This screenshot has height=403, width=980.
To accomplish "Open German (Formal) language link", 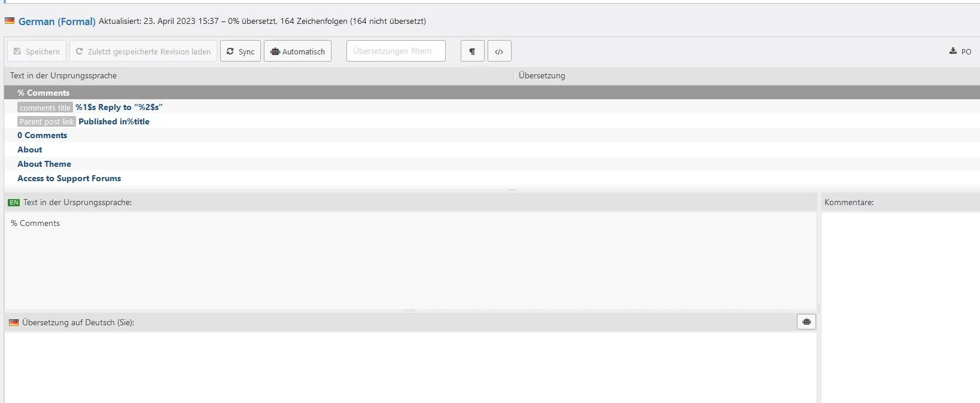I will coord(57,22).
